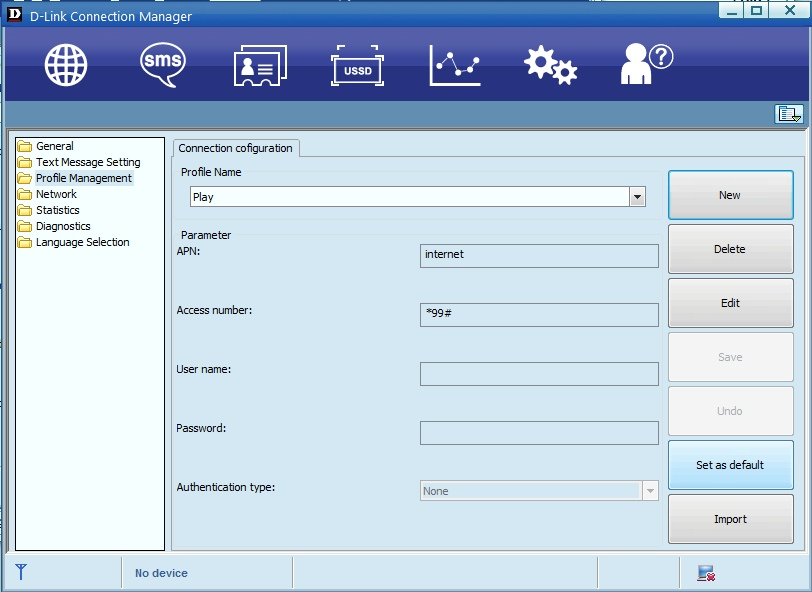
Task: Select Diagnostics in the settings tree
Action: pyautogui.click(x=63, y=226)
